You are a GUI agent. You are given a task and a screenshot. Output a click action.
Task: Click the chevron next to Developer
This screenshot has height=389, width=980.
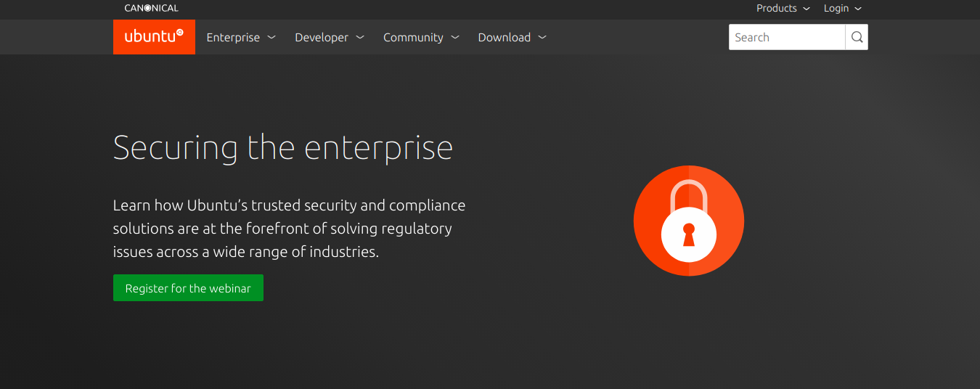coord(360,37)
